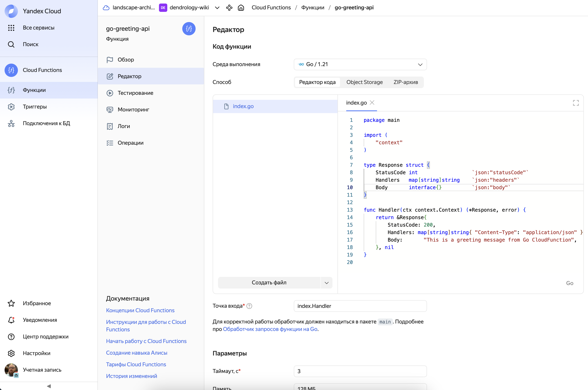Click the Создать файл button

coord(269,283)
